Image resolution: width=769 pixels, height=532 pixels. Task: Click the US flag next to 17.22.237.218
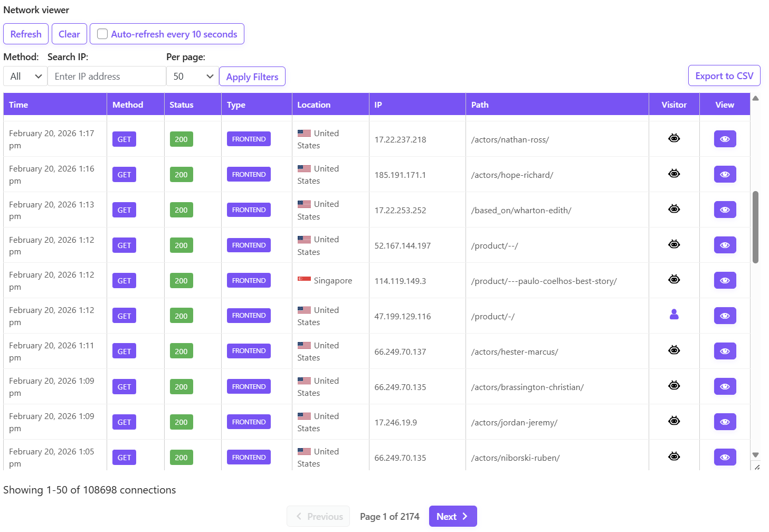point(304,133)
